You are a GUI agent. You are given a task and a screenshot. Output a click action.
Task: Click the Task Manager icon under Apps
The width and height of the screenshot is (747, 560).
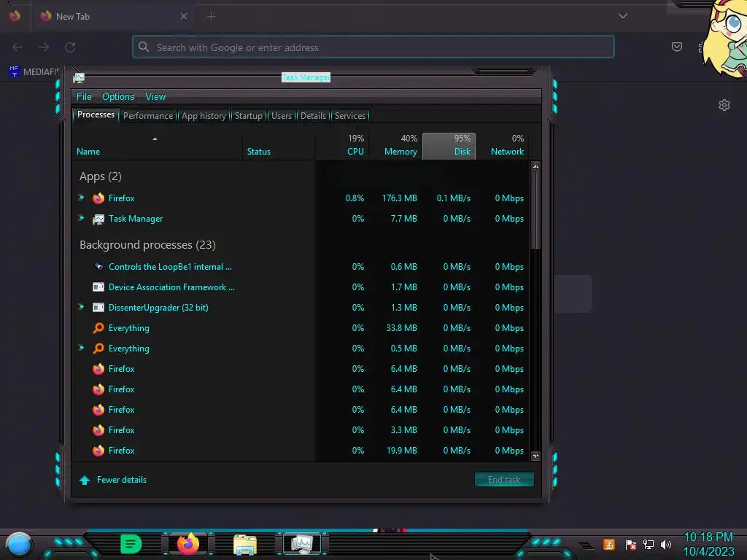click(x=98, y=219)
